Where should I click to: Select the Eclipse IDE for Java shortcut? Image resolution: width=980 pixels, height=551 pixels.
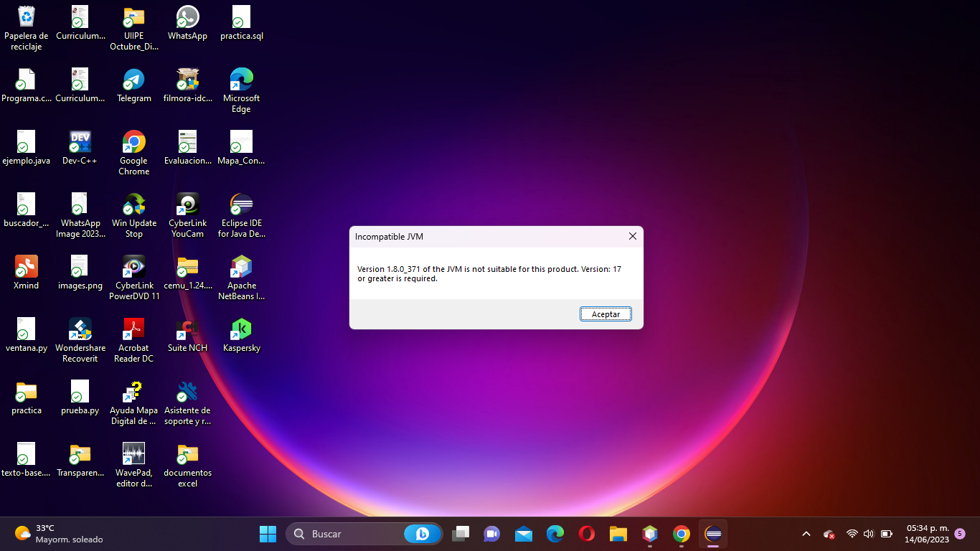click(x=242, y=215)
